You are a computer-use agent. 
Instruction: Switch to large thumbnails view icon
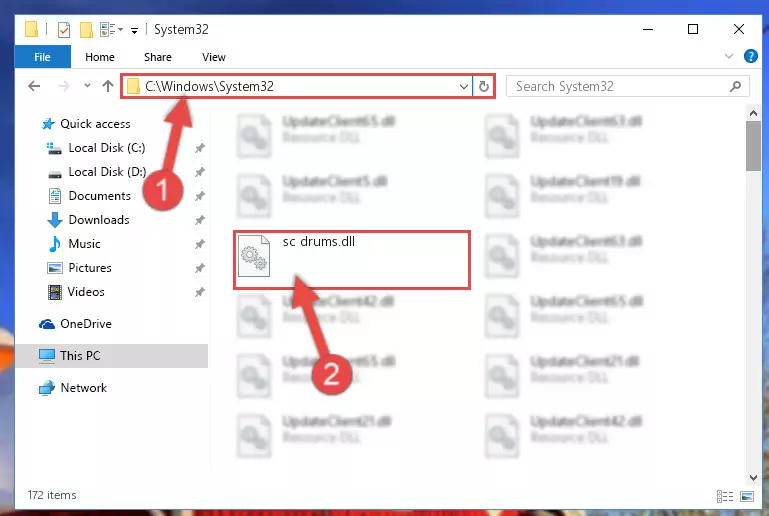click(x=747, y=496)
